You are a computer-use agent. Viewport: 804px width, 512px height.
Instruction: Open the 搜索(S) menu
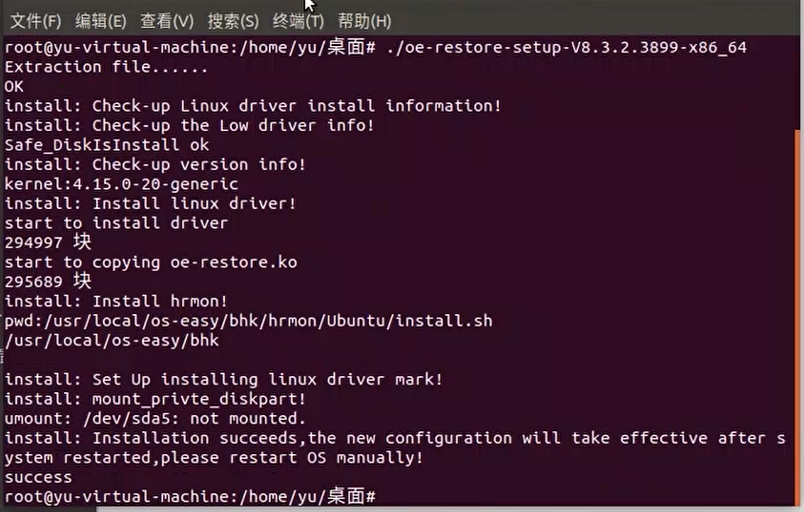[x=233, y=20]
